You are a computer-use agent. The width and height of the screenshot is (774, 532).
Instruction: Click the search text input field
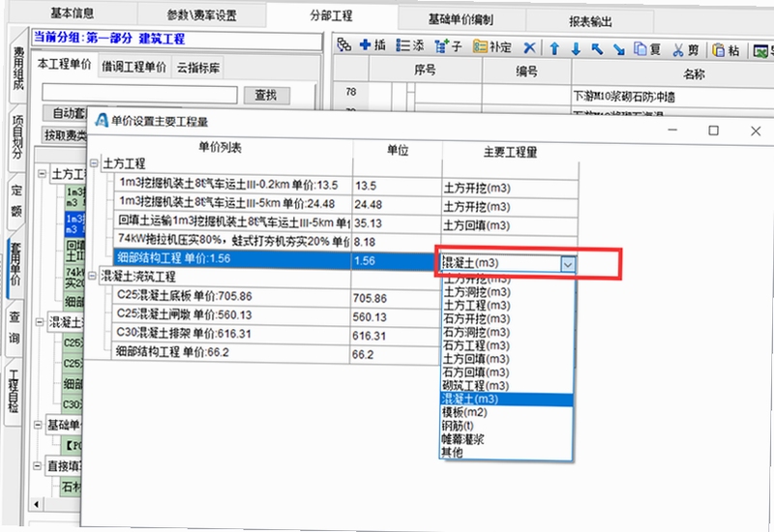pos(139,94)
